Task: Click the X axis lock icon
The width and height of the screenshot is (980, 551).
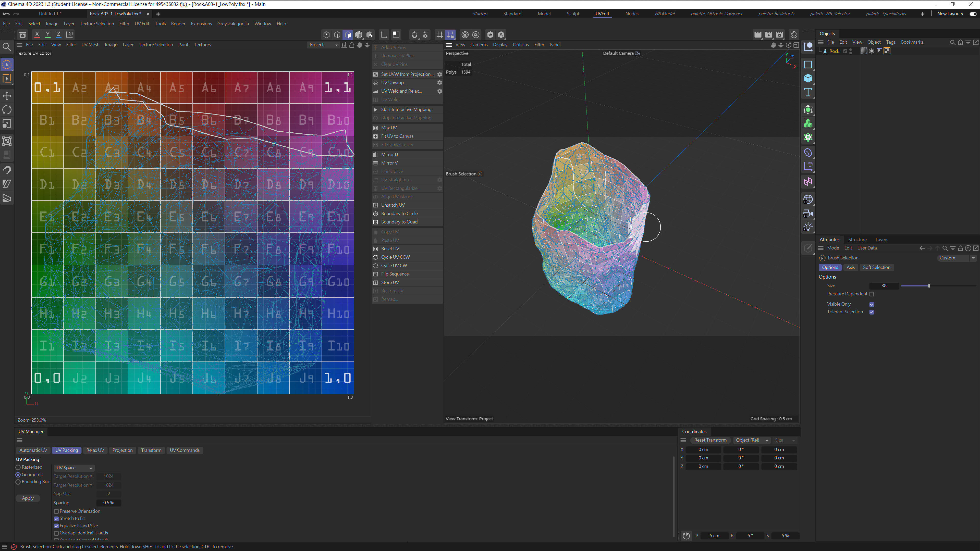Action: [x=37, y=34]
